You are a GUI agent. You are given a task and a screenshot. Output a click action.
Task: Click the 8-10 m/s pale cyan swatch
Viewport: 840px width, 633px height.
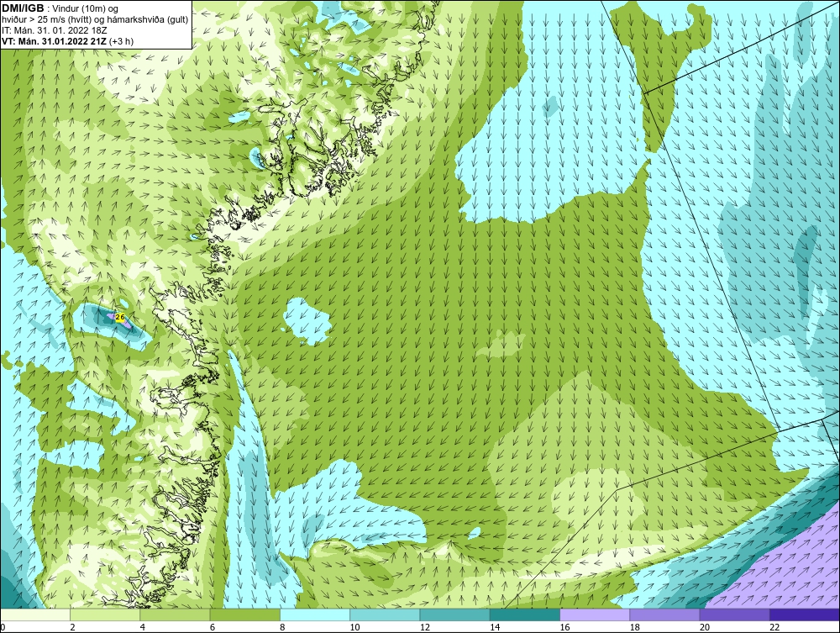(315, 615)
